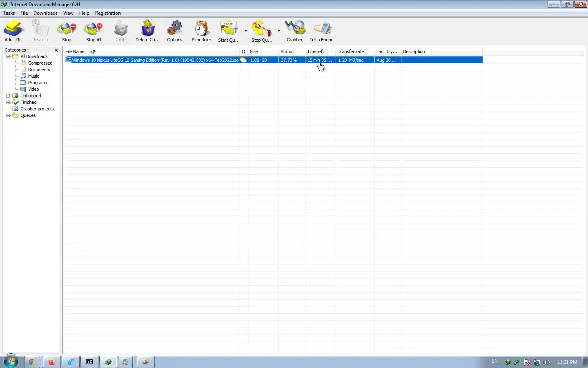This screenshot has height=368, width=588.
Task: Select the Grabber projects category
Action: (37, 109)
